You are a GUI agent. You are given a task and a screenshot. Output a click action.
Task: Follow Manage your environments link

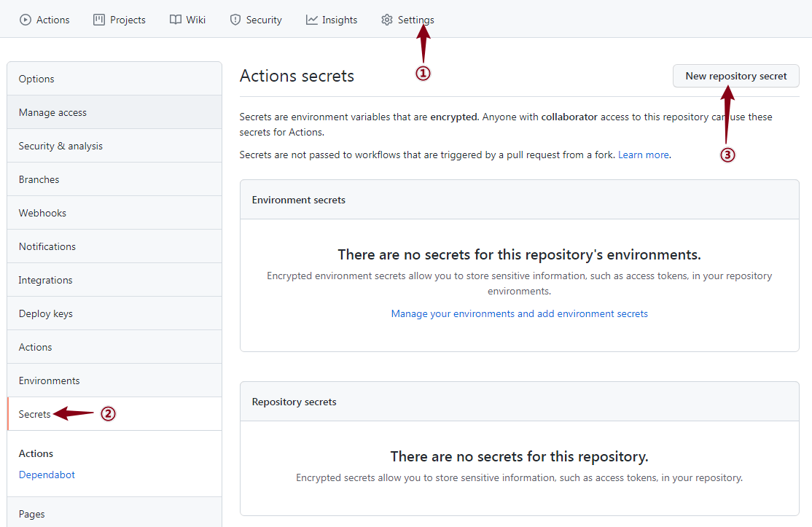[519, 313]
